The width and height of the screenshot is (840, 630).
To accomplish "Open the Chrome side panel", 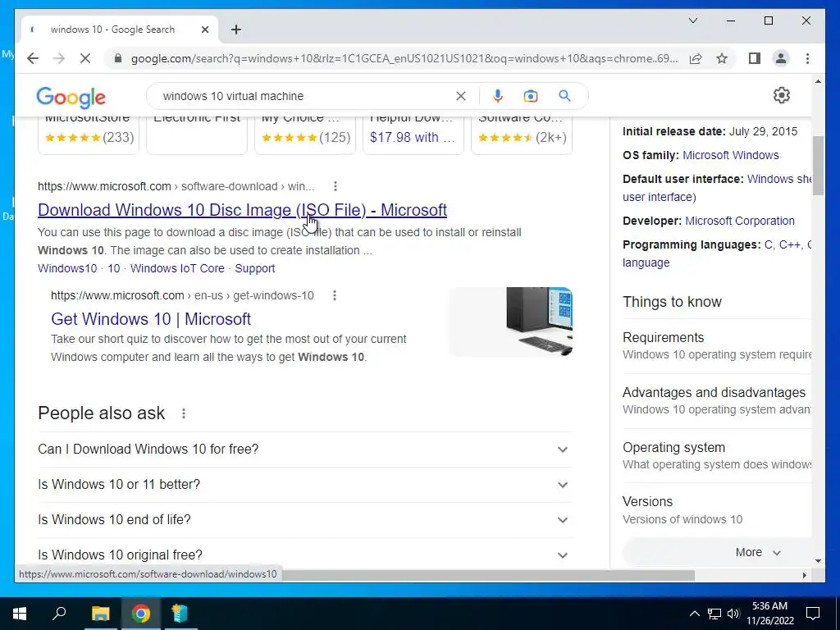I will (x=755, y=58).
